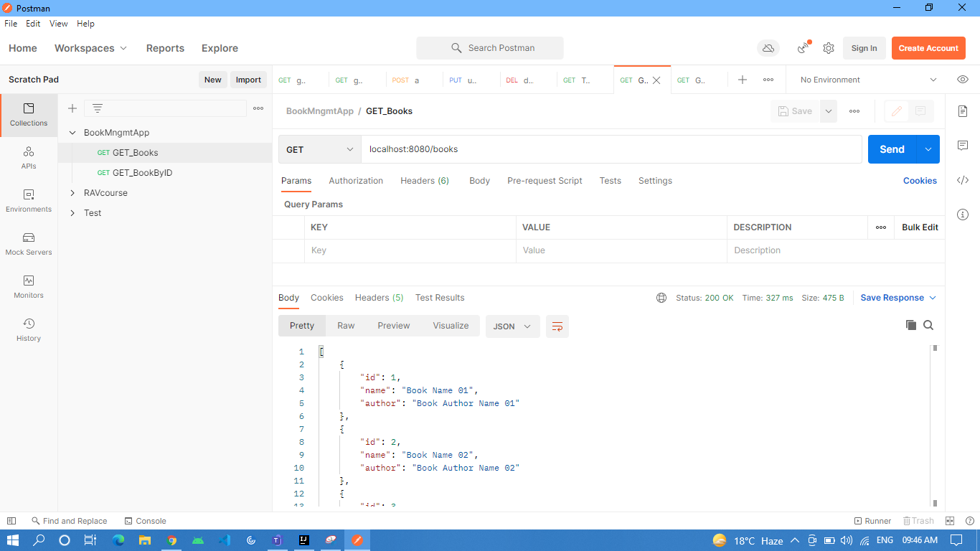The image size is (980, 551).
Task: Expand the RAVcourse collection
Action: pos(72,193)
